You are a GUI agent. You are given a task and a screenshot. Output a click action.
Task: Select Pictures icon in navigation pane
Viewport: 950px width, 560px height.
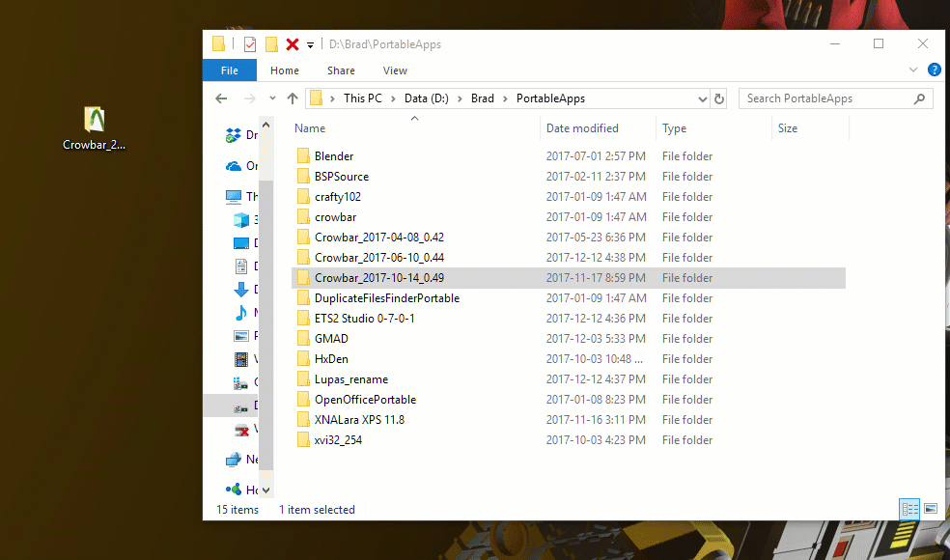241,336
